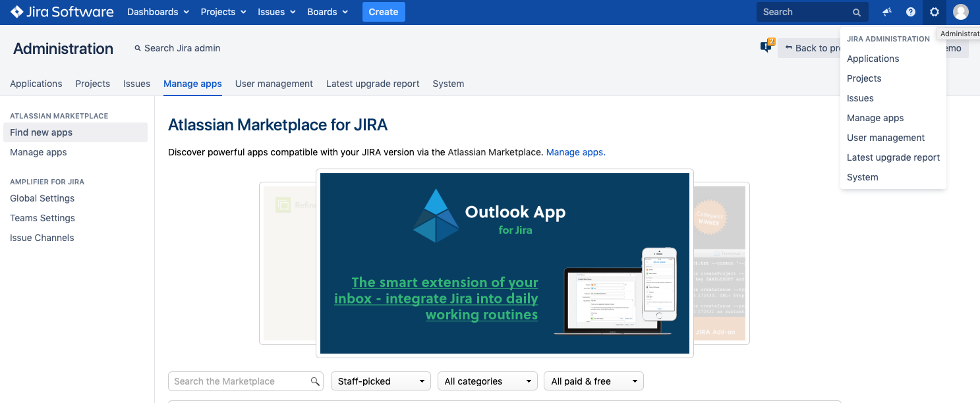980x403 pixels.
Task: Click the Jira Software logo
Action: point(62,12)
